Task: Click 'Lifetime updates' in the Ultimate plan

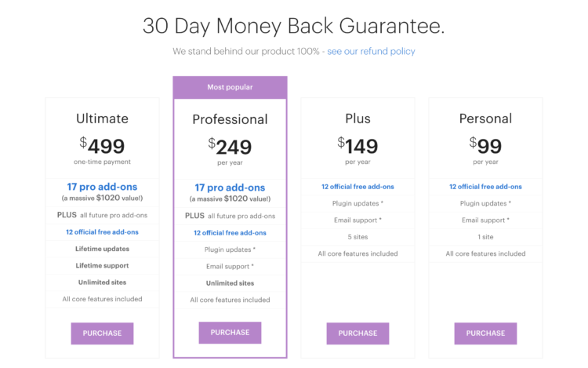Action: click(102, 249)
